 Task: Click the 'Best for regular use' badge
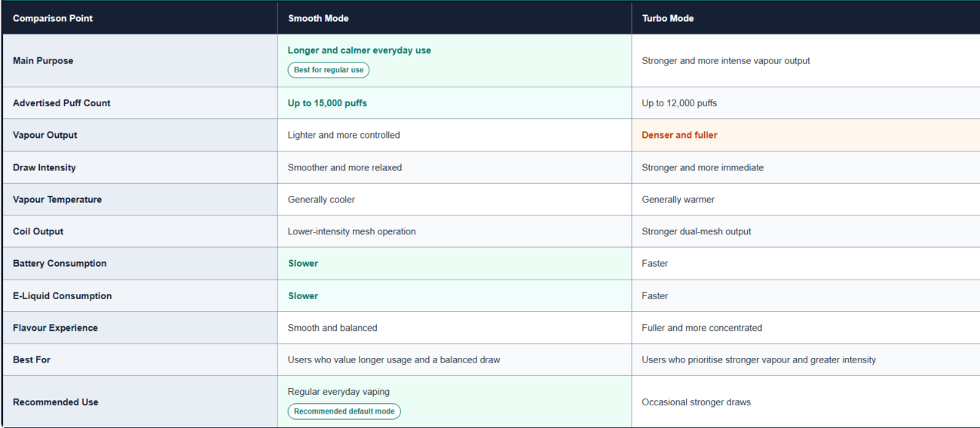(x=329, y=70)
